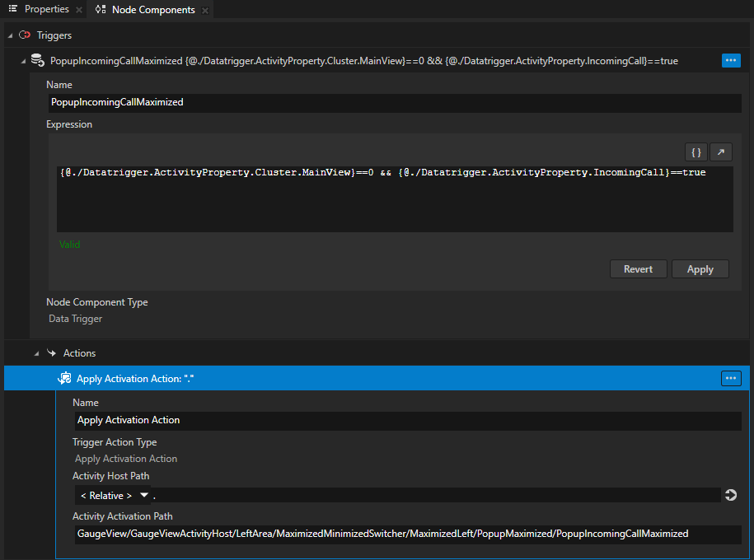The width and height of the screenshot is (754, 560).
Task: Open the PopupIncomingCallMaximized trigger three-dots menu
Action: (730, 60)
